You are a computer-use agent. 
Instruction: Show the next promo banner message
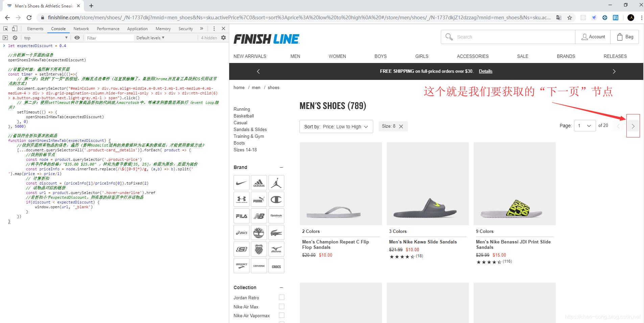[x=614, y=71]
